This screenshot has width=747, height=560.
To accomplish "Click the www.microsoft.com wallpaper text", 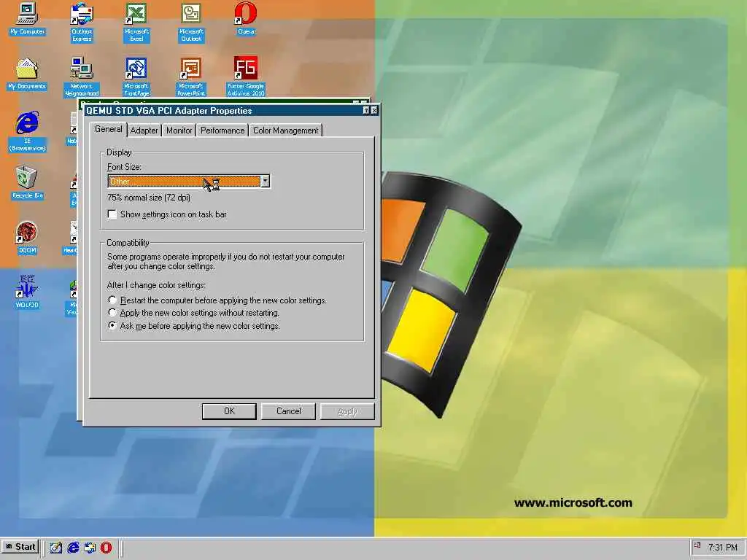I will 573,502.
